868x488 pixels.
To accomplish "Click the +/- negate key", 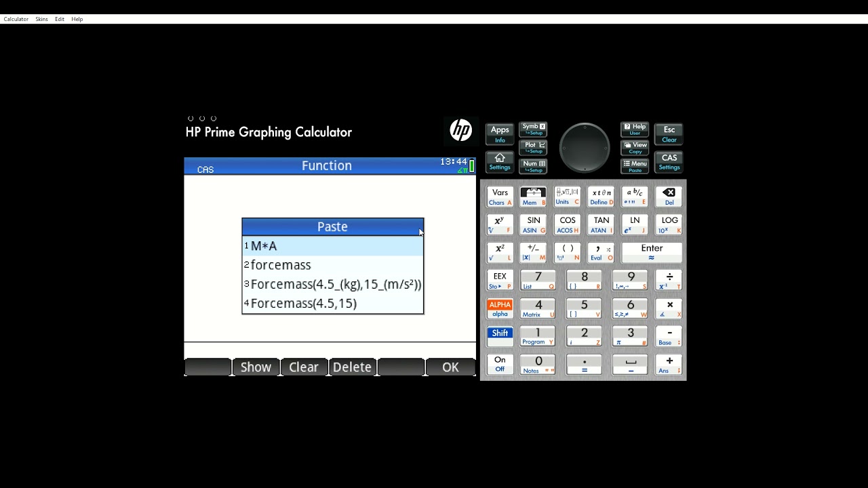I will (533, 252).
